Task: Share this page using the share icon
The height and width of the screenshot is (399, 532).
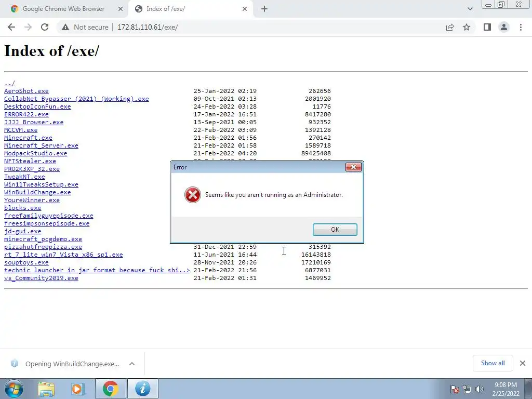Action: (x=450, y=27)
